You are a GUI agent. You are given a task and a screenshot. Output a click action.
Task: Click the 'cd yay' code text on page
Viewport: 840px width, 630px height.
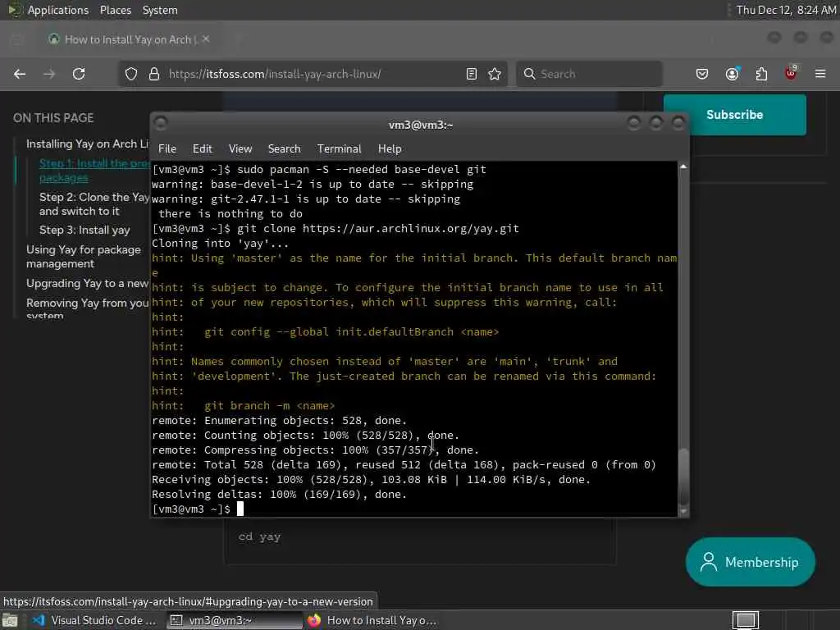click(x=259, y=536)
